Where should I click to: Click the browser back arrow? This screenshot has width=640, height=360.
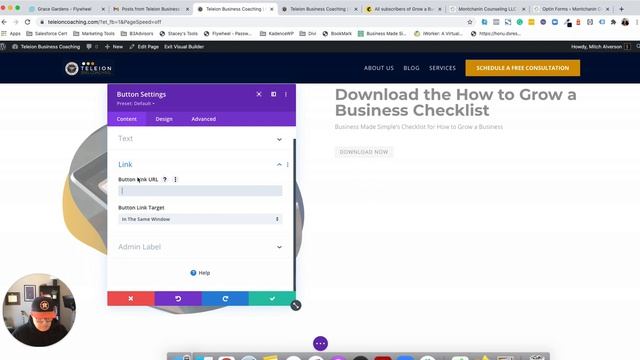click(x=4, y=22)
